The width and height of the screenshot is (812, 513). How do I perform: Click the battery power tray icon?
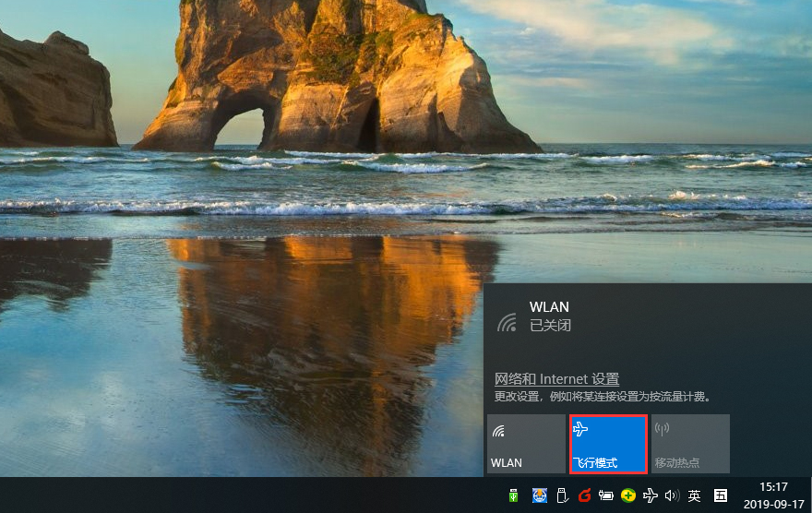pyautogui.click(x=606, y=495)
